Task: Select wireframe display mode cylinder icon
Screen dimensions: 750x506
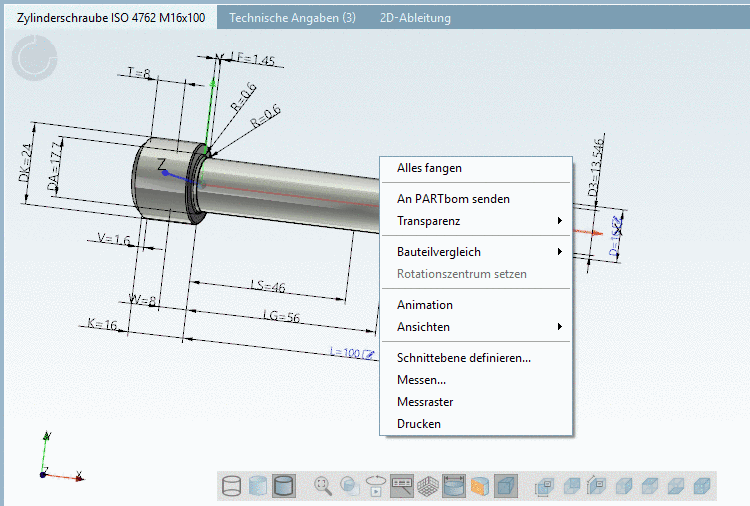Action: pos(232,486)
